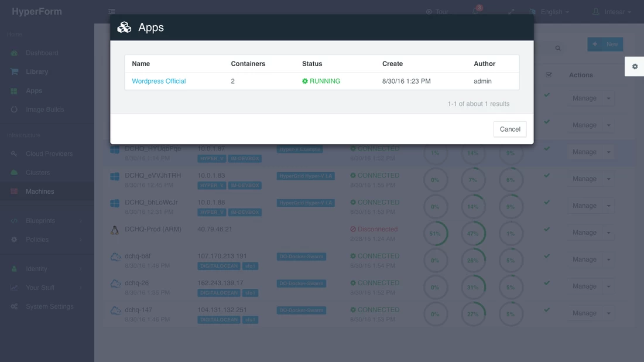This screenshot has height=362, width=644.
Task: Expand the Manage dropdown arrow for dchq-b8f
Action: (609, 259)
